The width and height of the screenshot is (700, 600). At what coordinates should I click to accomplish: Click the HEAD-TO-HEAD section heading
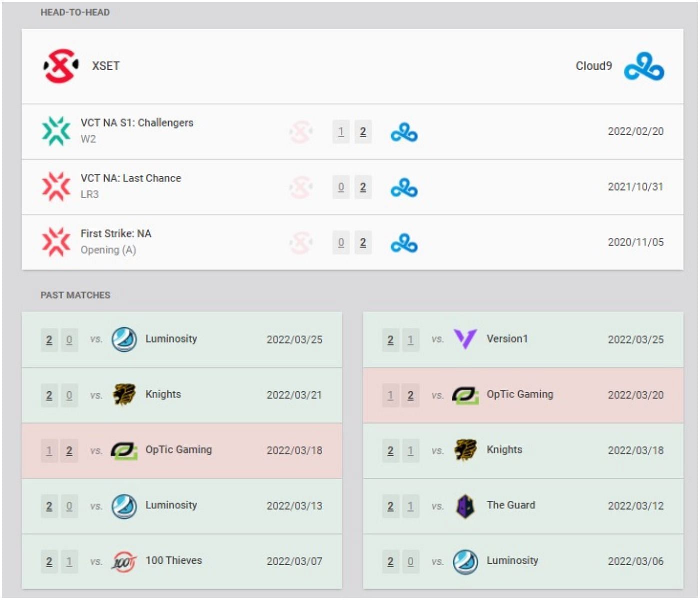[75, 12]
